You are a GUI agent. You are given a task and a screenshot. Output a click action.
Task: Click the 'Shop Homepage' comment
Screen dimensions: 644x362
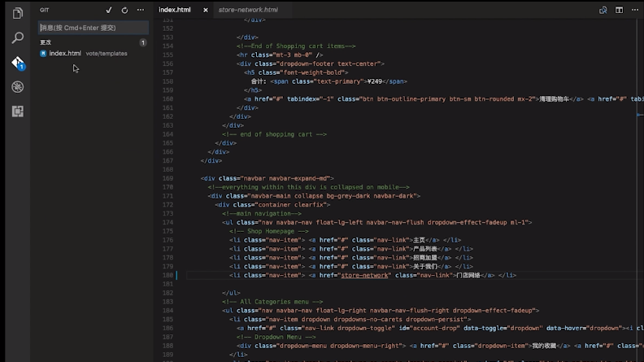tap(269, 231)
